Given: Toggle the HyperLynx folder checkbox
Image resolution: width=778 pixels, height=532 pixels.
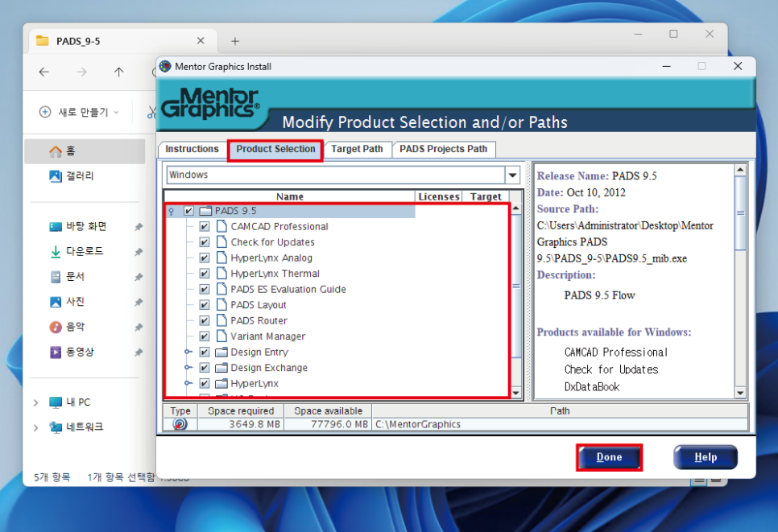Looking at the screenshot, I should click(205, 383).
